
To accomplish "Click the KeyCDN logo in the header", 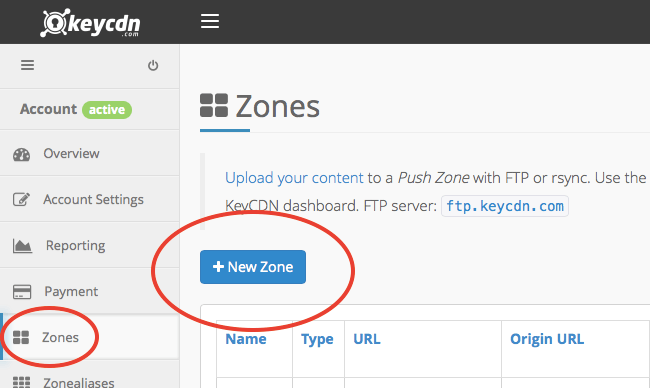I will pyautogui.click(x=90, y=23).
